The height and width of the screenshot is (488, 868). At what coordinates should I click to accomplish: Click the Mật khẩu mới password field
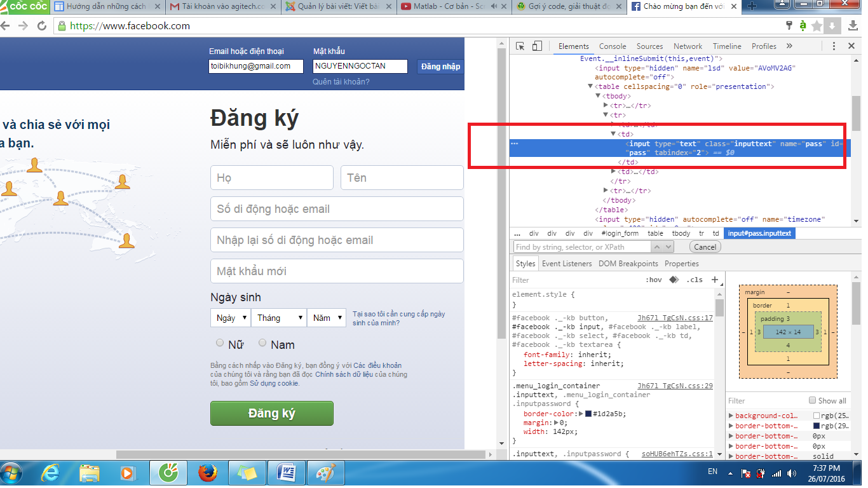point(337,271)
